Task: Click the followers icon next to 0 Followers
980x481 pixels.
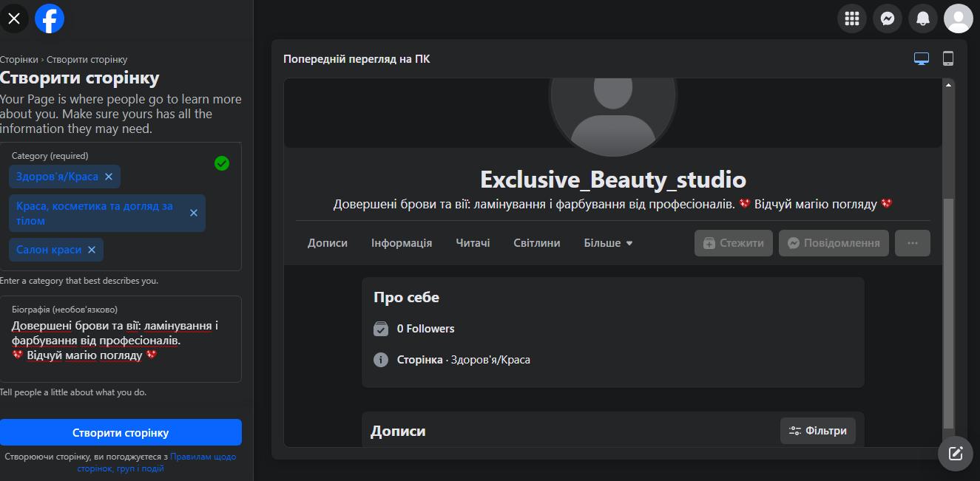Action: pos(381,329)
